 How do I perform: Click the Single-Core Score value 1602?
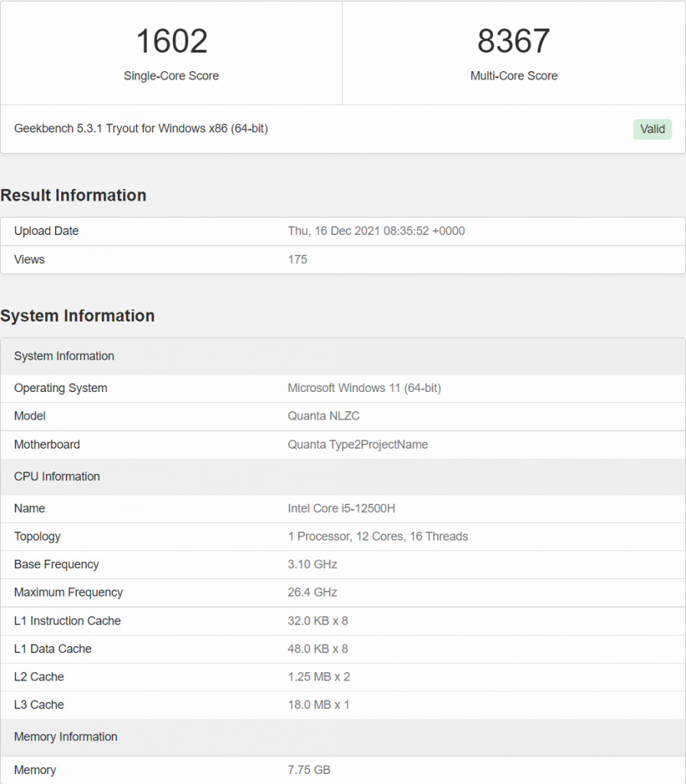[171, 41]
